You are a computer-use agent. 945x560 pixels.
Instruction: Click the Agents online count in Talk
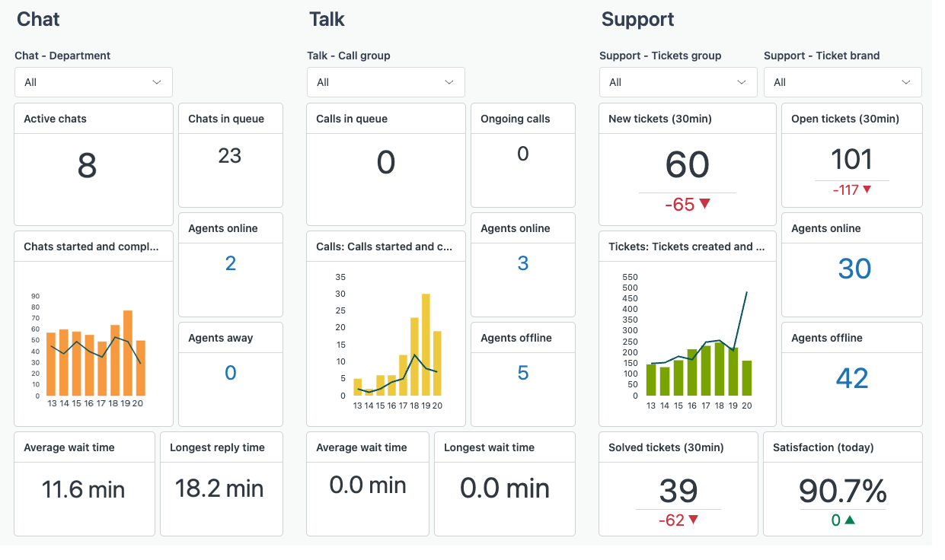522,264
